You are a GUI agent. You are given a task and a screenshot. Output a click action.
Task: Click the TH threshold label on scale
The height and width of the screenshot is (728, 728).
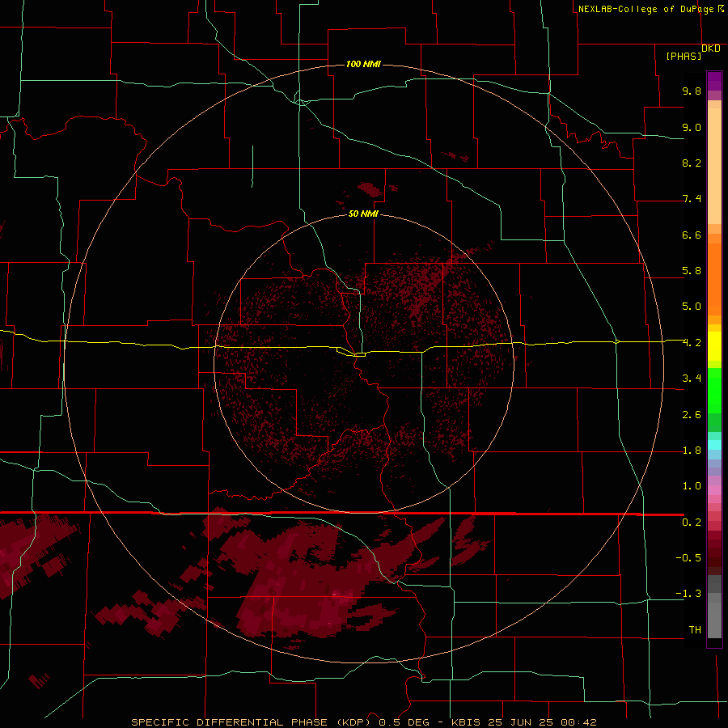coord(695,630)
